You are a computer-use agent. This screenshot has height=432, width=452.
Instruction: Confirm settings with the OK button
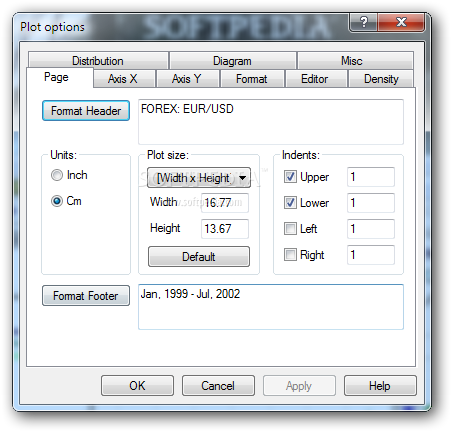point(137,386)
